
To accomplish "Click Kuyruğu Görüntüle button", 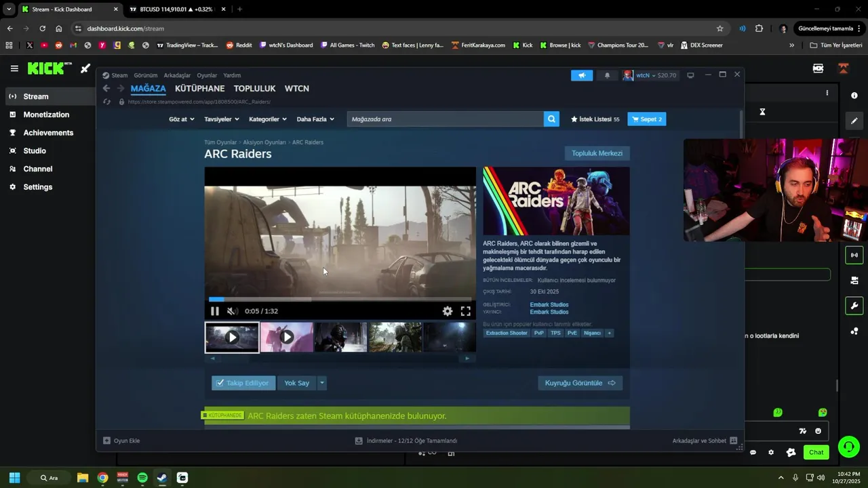I will tap(580, 383).
